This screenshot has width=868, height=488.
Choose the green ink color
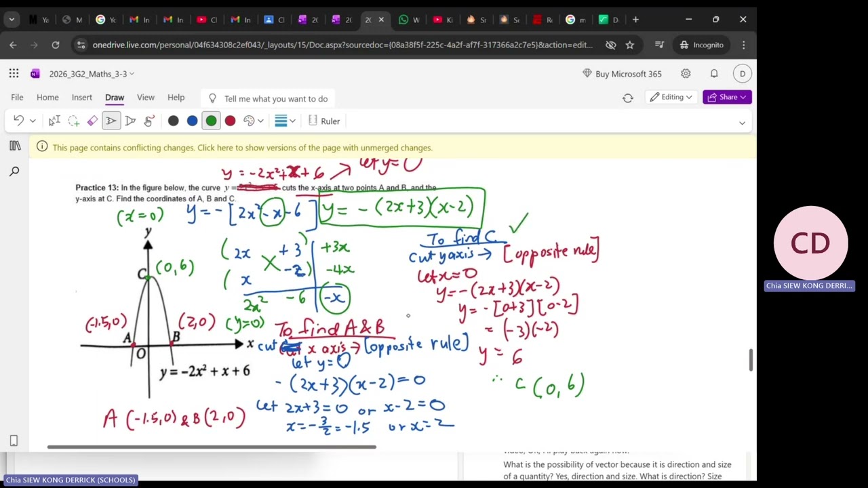[x=212, y=121]
